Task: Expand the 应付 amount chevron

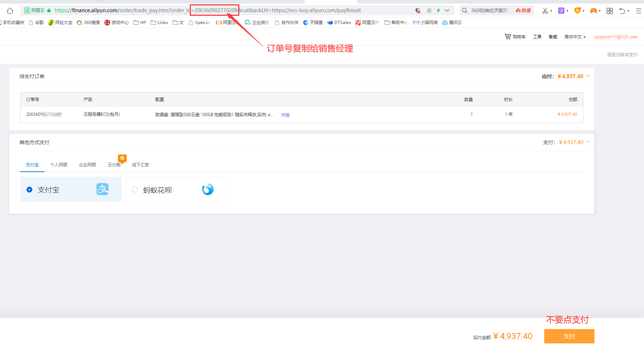Action: pos(588,76)
